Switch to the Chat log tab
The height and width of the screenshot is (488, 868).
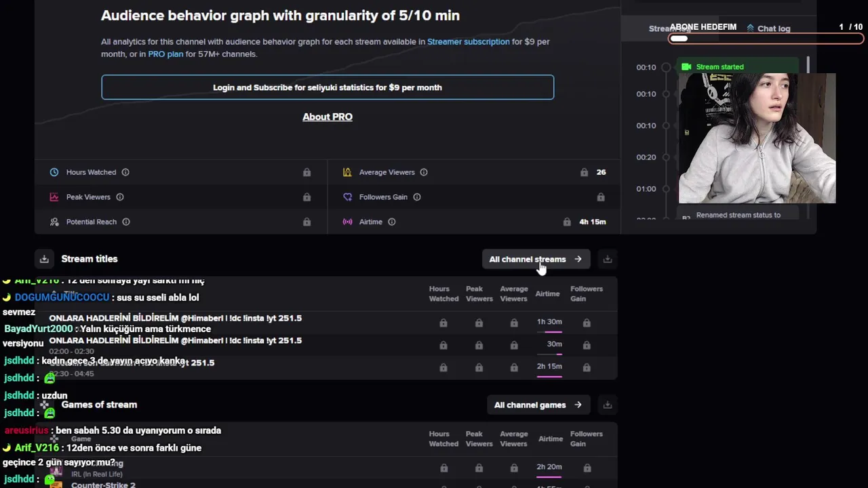click(768, 28)
